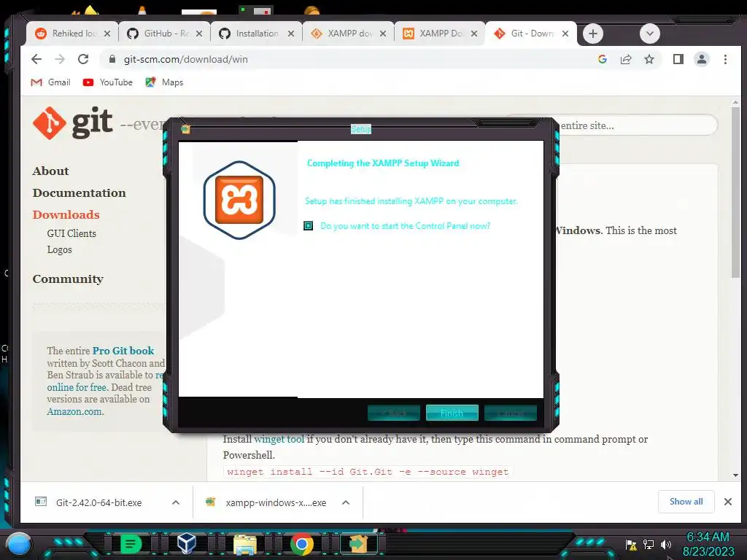
Task: Open the Chrome three-dot menu
Action: 725,59
